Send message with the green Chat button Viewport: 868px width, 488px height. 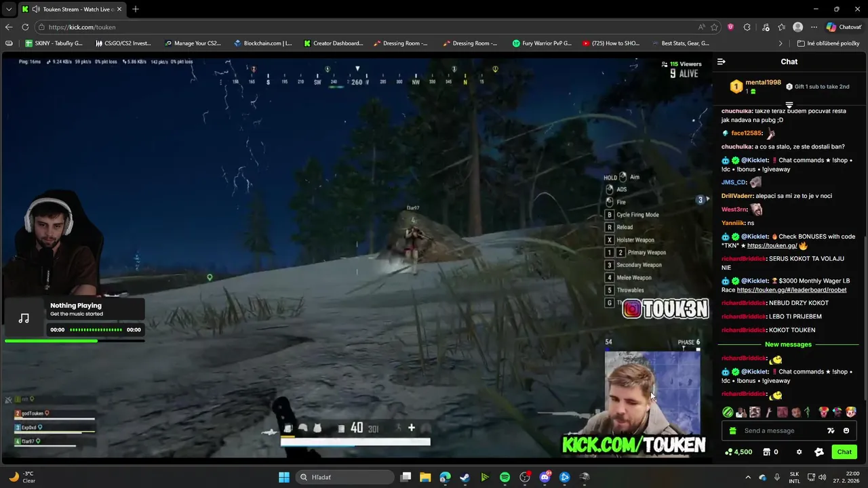coord(844,452)
